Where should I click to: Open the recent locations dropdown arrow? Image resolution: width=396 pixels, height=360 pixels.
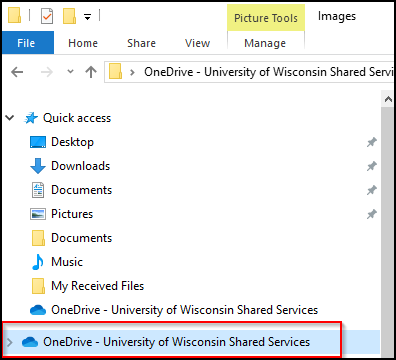(x=70, y=71)
